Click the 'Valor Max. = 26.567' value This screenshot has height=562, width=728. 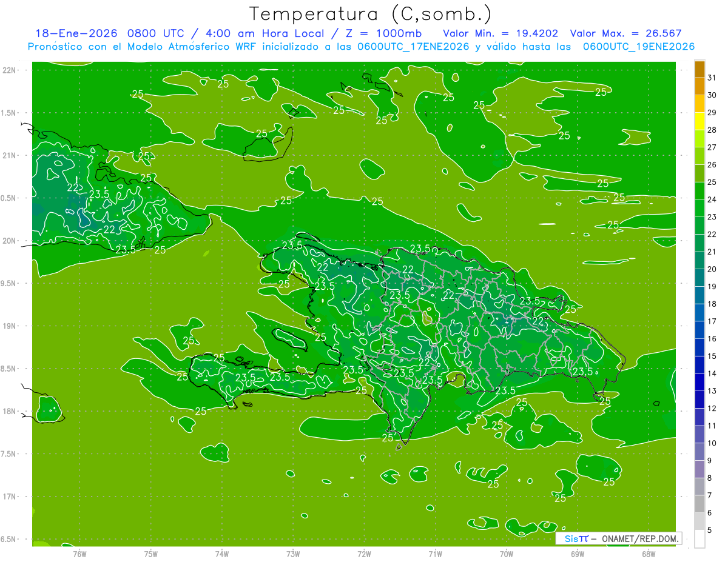point(625,33)
